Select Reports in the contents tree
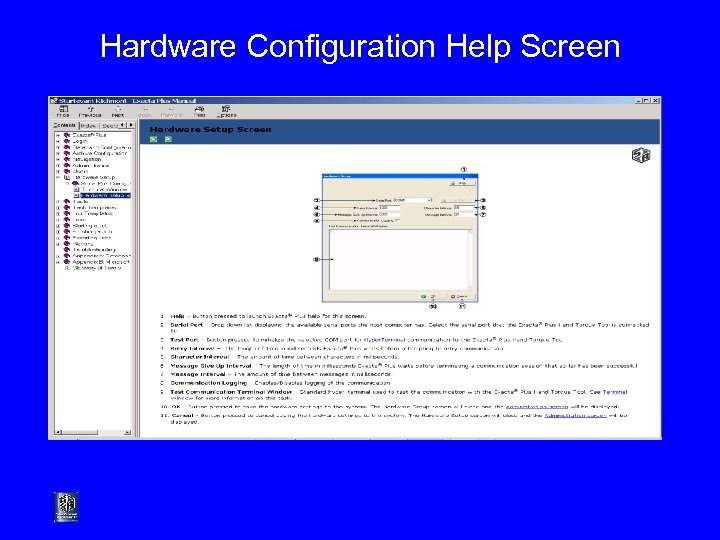 pos(83,244)
